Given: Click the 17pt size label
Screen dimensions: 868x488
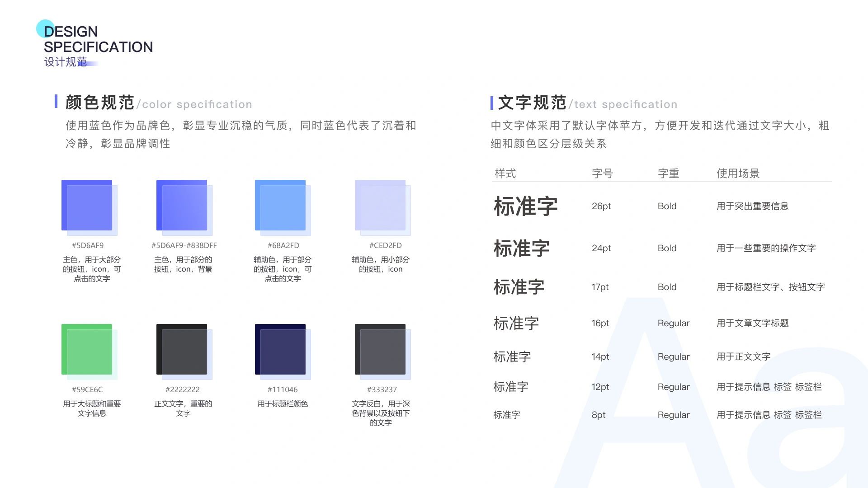Looking at the screenshot, I should point(600,287).
